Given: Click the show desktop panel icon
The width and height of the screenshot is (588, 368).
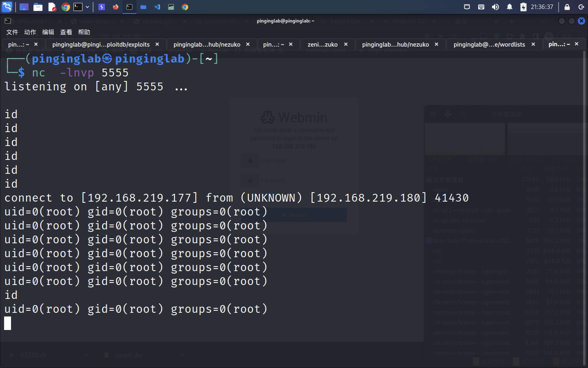Looking at the screenshot, I should tap(24, 7).
